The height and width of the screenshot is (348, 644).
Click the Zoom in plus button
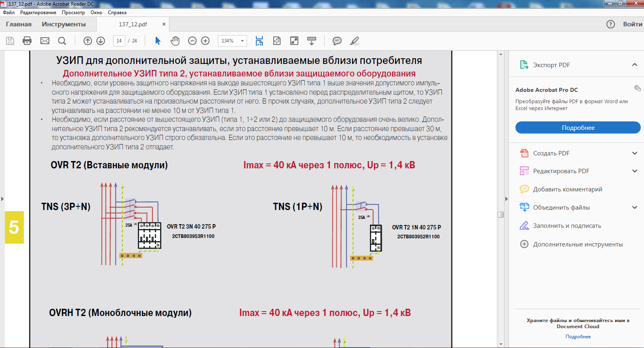click(205, 41)
